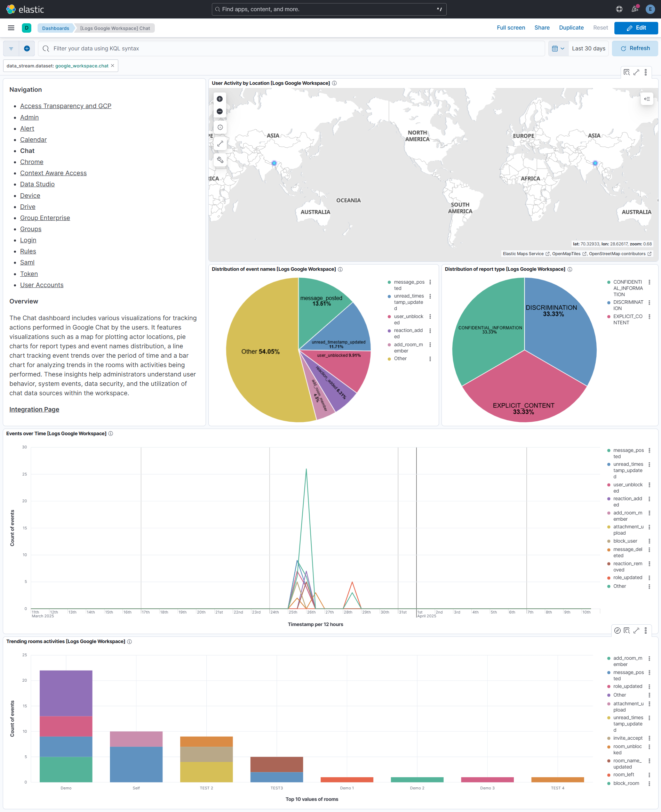Open the main hamburger navigation menu
This screenshot has width=661, height=812.
pos(11,28)
